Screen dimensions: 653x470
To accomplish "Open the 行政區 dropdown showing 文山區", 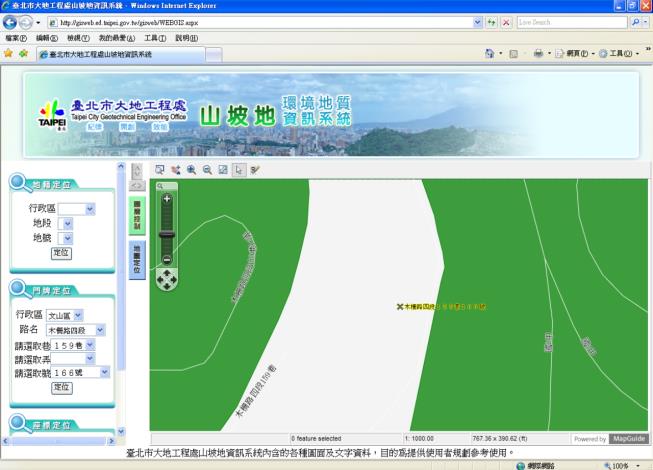I will [70, 315].
